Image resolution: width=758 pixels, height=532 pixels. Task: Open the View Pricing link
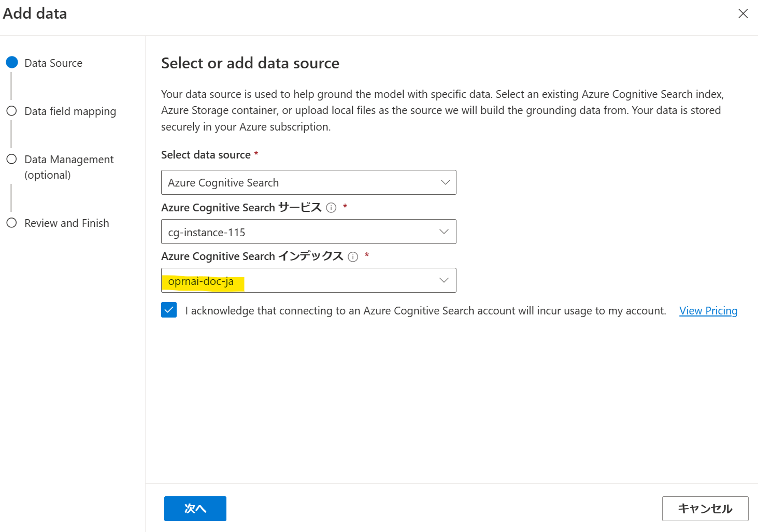pos(708,311)
